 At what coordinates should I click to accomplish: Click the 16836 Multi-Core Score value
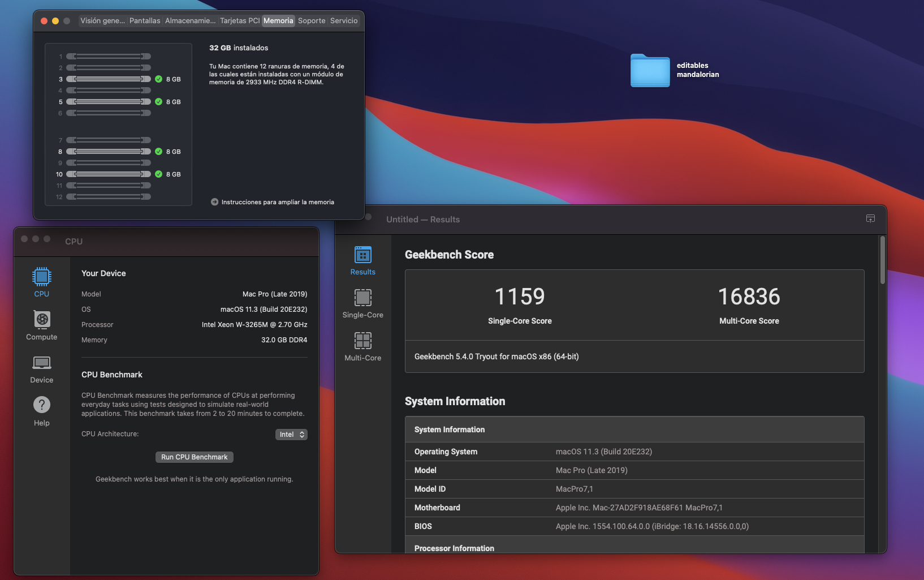click(749, 297)
